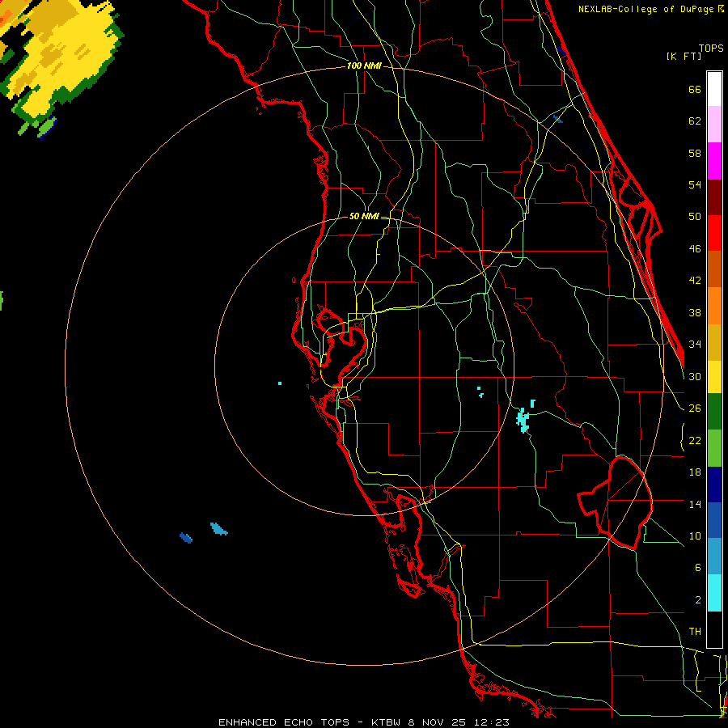Click the legend value '30'

click(695, 376)
